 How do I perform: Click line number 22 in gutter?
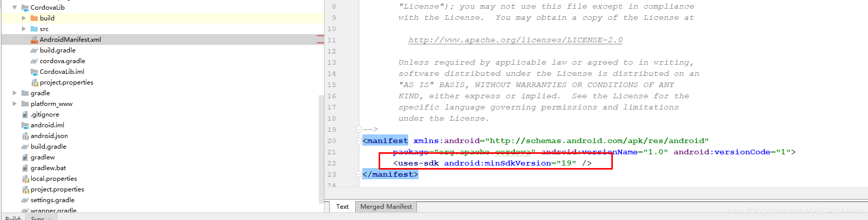coord(332,163)
